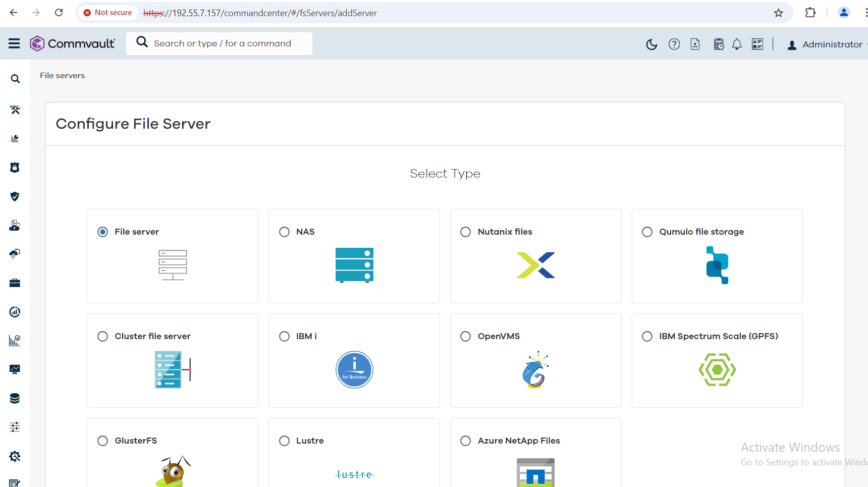
Task: Open the notifications bell icon
Action: point(737,44)
